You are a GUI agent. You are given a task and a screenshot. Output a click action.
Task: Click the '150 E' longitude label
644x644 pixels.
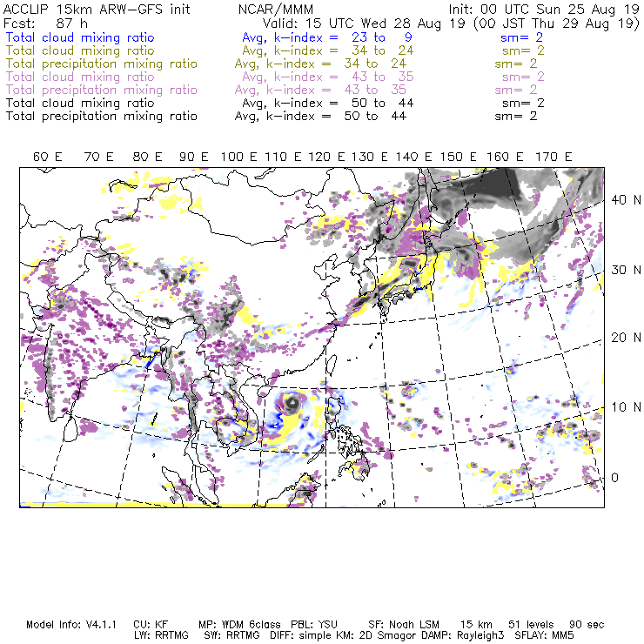coord(459,157)
